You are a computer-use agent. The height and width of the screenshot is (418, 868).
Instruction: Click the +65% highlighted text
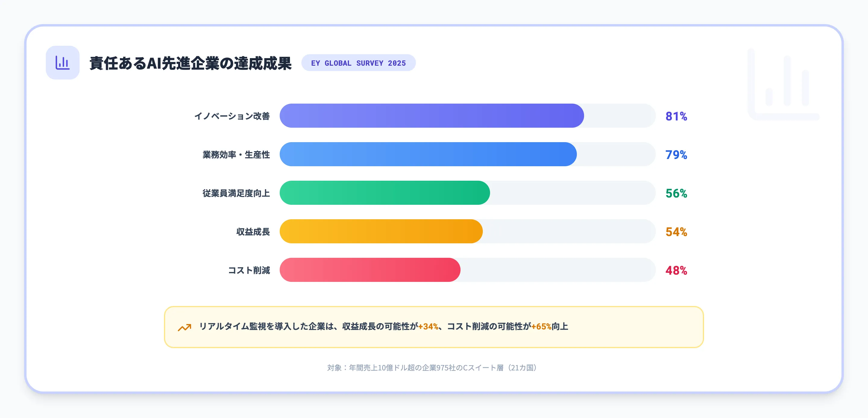pos(541,326)
